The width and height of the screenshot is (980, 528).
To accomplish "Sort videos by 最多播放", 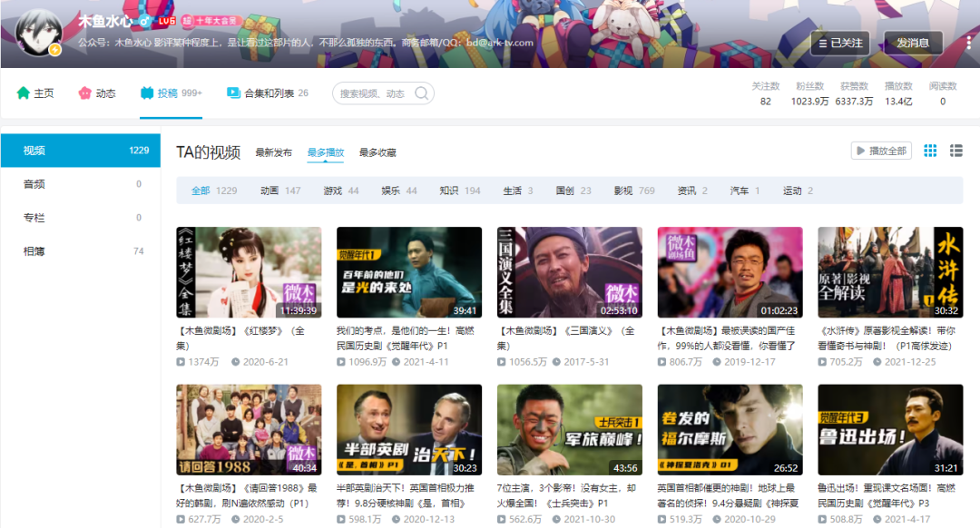I will pos(326,152).
